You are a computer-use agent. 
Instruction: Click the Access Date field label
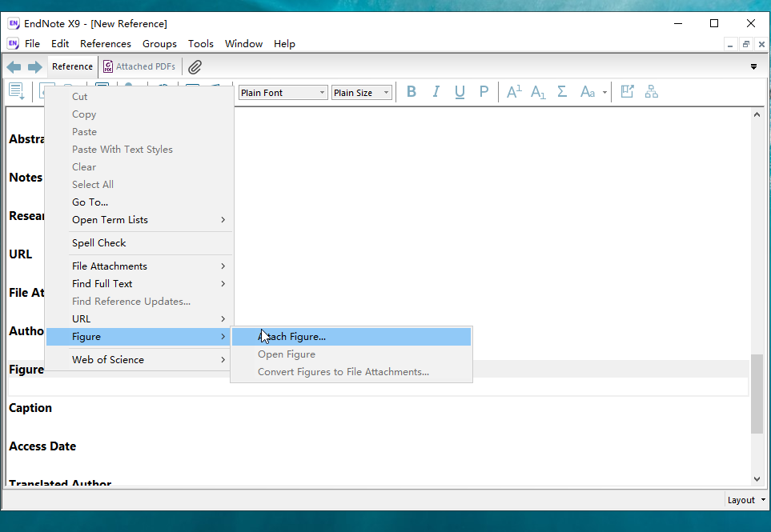pyautogui.click(x=42, y=446)
